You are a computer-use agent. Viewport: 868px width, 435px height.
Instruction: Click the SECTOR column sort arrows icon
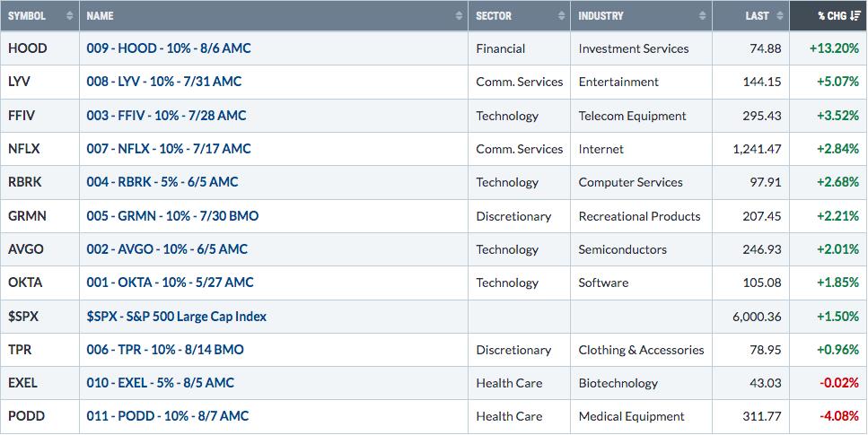click(x=561, y=16)
